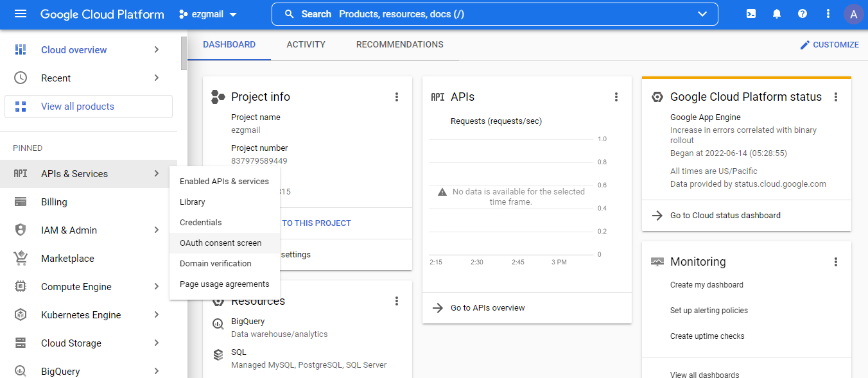Select Enabled APIs & services submenu item

pos(225,182)
